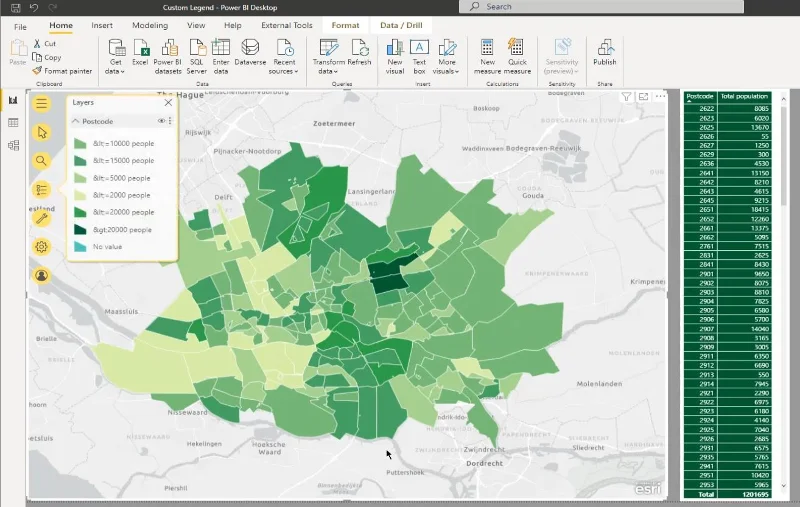Toggle the map layer list tool
Image resolution: width=800 pixels, height=507 pixels.
pos(41,190)
